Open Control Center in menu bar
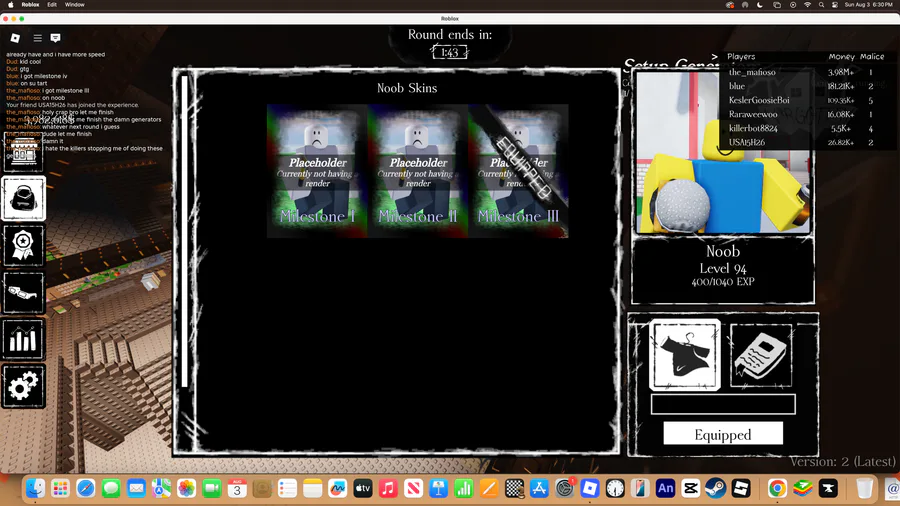Viewport: 900px width, 506px height. [835, 5]
